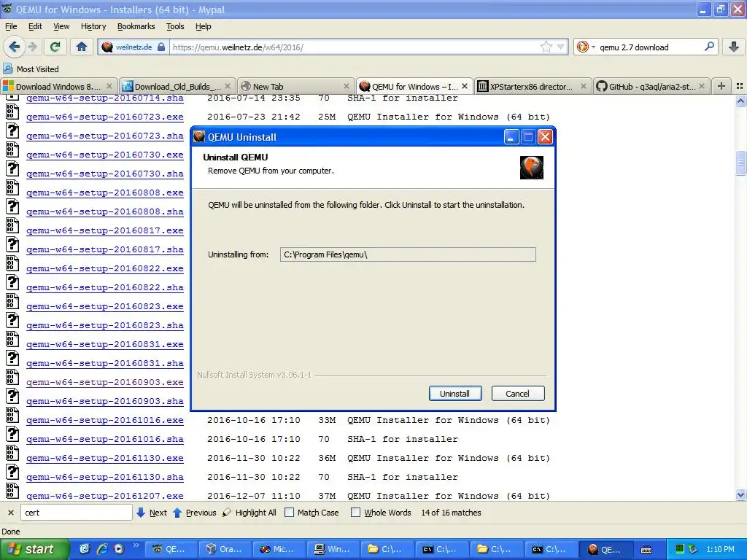The image size is (747, 560).
Task: Click the search magnifier icon
Action: [x=709, y=47]
